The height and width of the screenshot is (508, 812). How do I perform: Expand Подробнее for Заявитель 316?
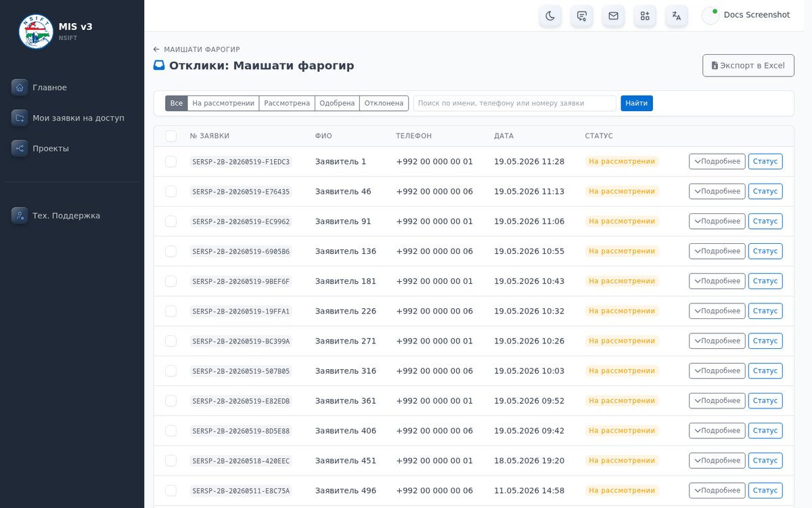tap(717, 371)
